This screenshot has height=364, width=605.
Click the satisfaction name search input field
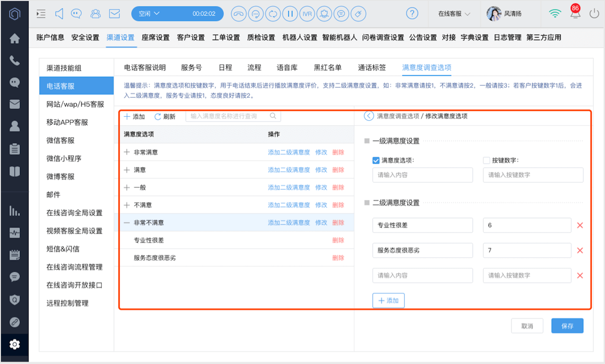click(x=233, y=116)
